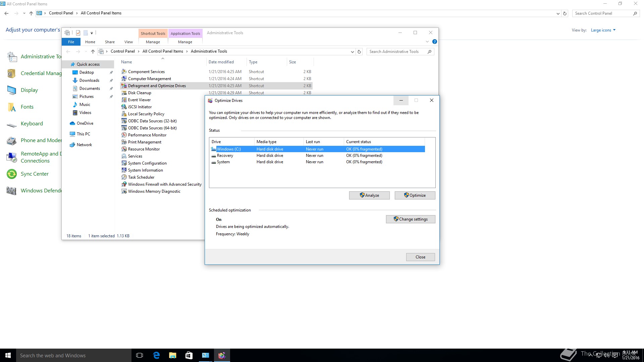644x362 pixels.
Task: Click the Task Scheduler clock icon
Action: point(124,177)
